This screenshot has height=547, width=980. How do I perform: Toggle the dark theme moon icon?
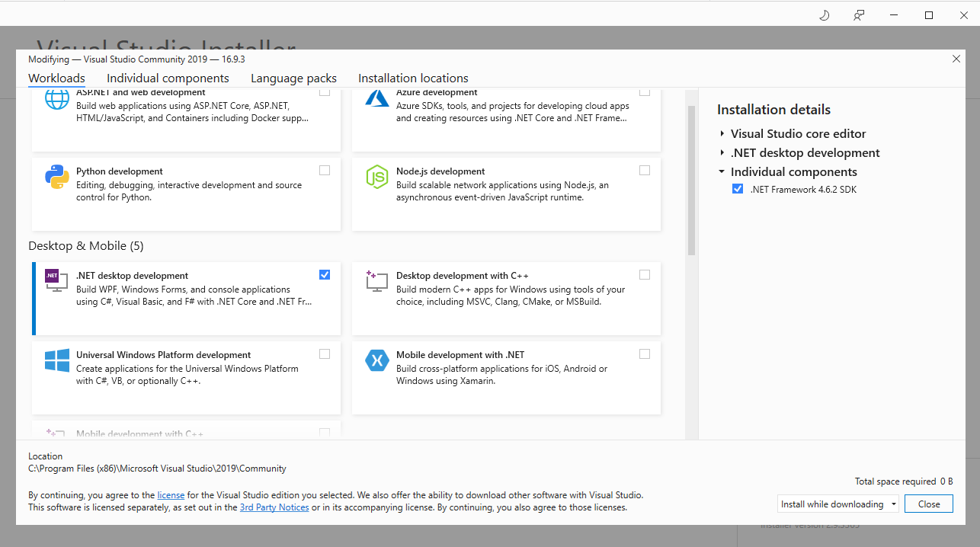pos(824,15)
